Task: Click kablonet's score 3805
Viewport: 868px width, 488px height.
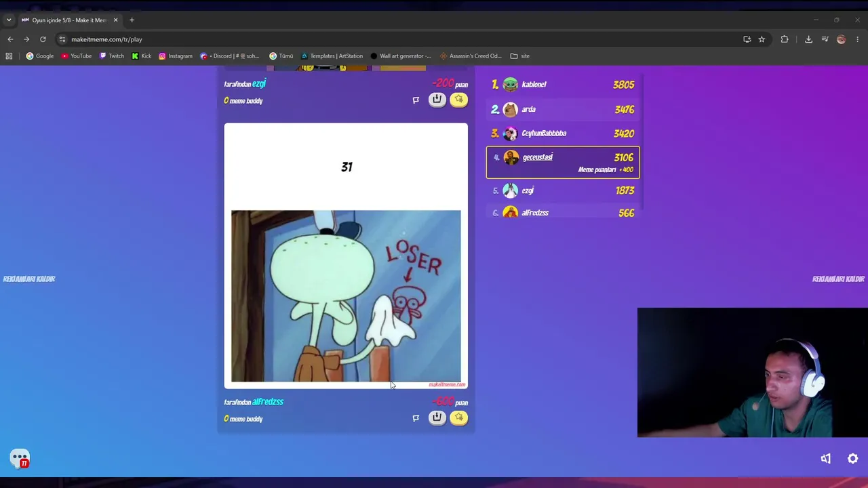Action: point(624,85)
